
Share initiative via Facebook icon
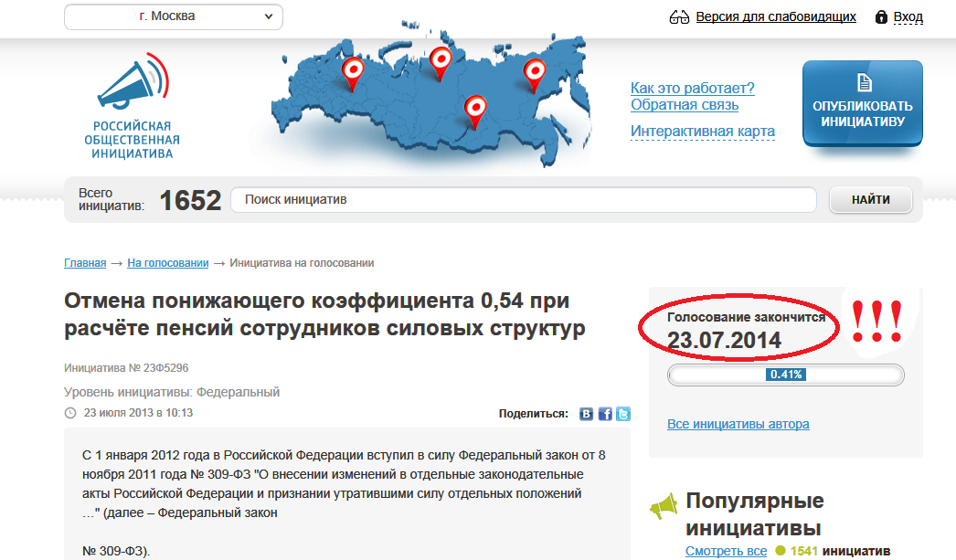[x=605, y=414]
